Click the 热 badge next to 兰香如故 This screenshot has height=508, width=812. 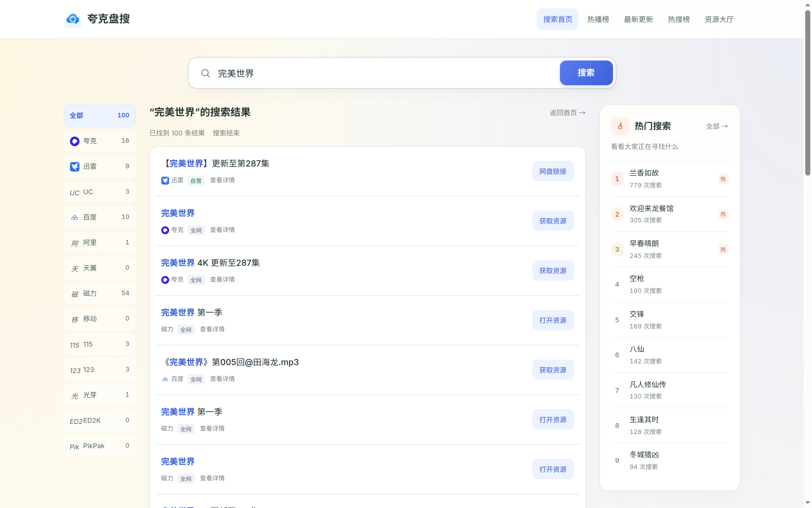pos(723,179)
